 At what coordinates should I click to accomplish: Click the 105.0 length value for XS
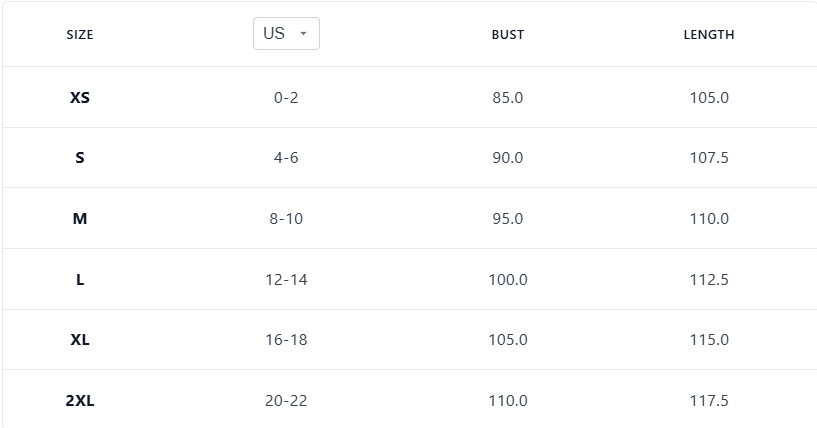point(708,98)
